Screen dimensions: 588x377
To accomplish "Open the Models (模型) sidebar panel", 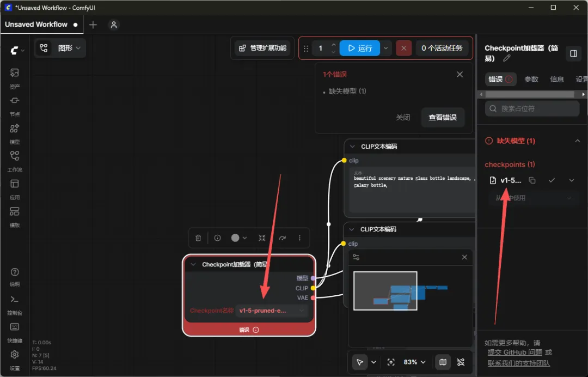I will [15, 134].
